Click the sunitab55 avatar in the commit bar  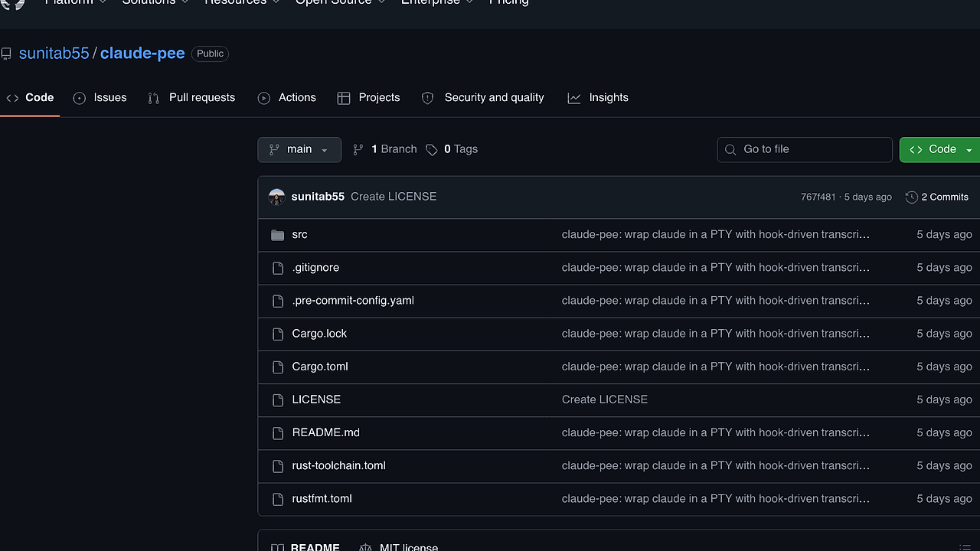coord(277,197)
